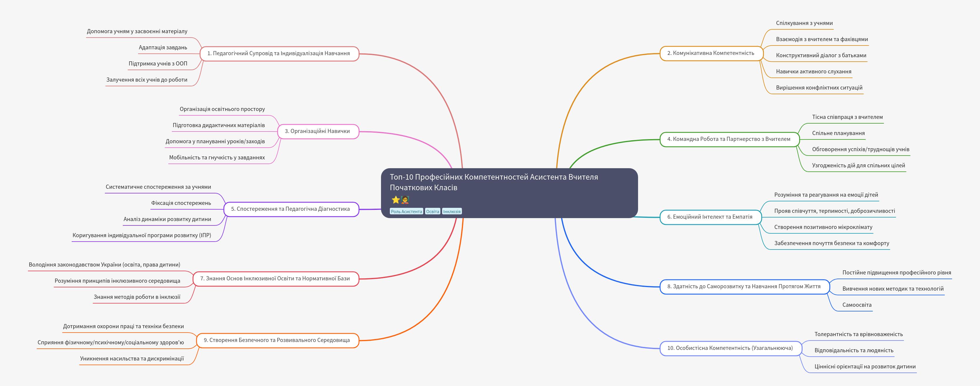Click node '9. Створення Безпечного та Розвивального Середовища'
The width and height of the screenshot is (980, 386).
(x=276, y=341)
